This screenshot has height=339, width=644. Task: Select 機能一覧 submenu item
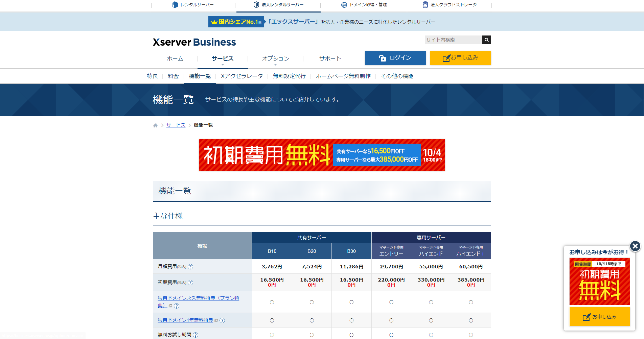coord(200,76)
